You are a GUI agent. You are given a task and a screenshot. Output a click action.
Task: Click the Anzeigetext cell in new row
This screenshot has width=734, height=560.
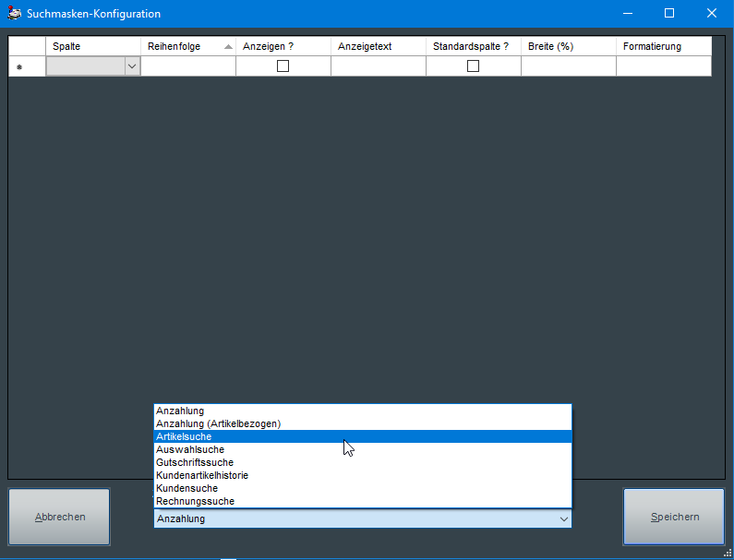[378, 66]
